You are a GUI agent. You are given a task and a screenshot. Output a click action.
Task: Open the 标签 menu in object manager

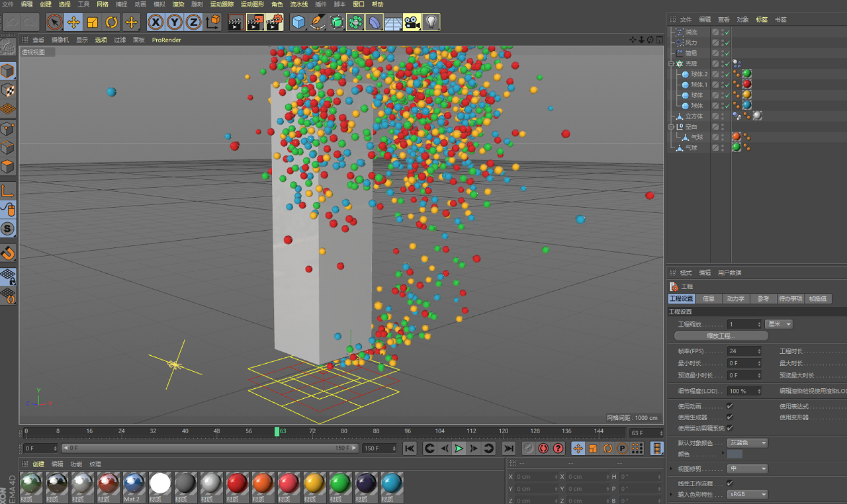tap(762, 19)
